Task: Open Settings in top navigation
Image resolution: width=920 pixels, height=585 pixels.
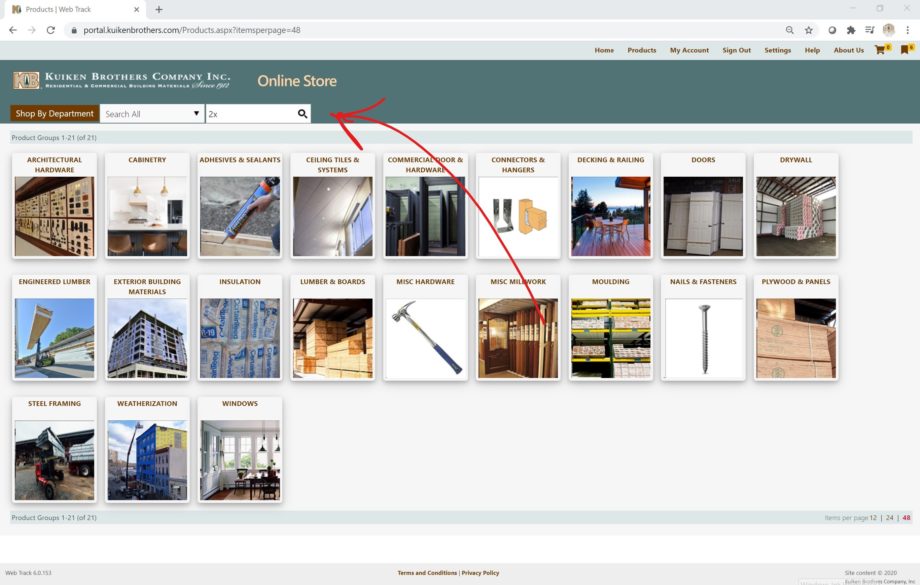Action: 777,50
